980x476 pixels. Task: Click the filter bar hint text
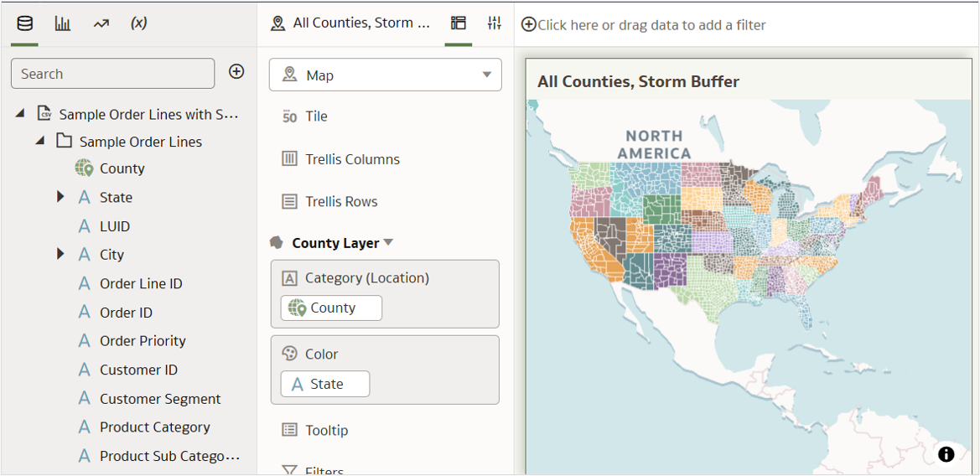(652, 25)
